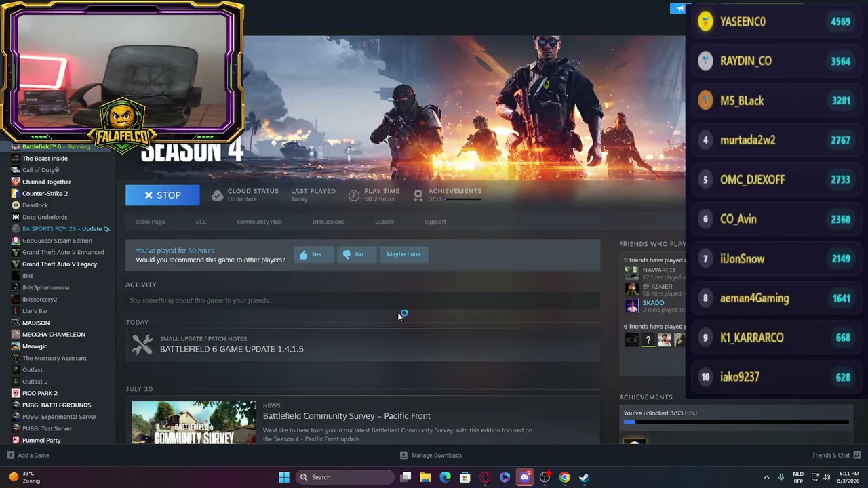Launch Microsoft Edge from the taskbar
Screen dimensions: 868x488
[x=445, y=477]
